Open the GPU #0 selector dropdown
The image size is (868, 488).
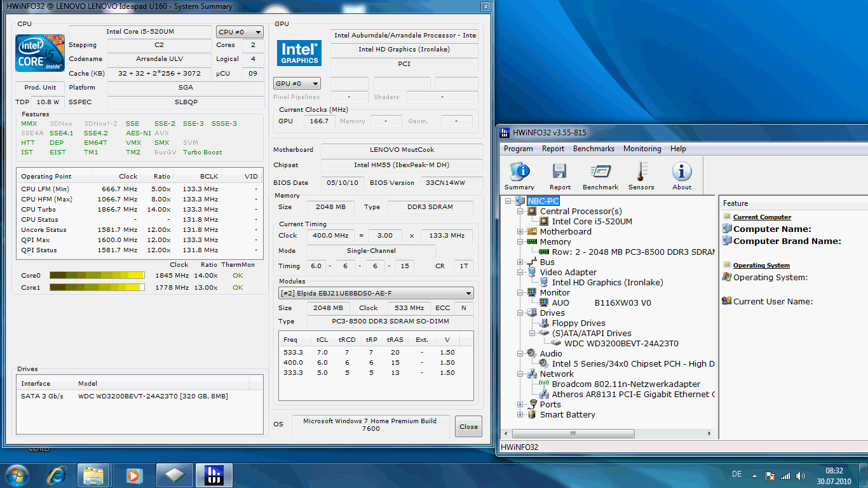[297, 83]
